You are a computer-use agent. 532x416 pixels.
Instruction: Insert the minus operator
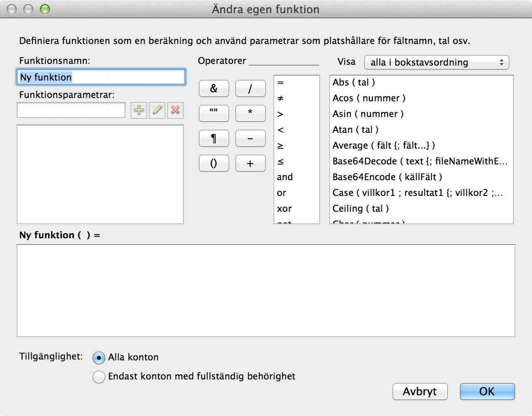pyautogui.click(x=250, y=138)
